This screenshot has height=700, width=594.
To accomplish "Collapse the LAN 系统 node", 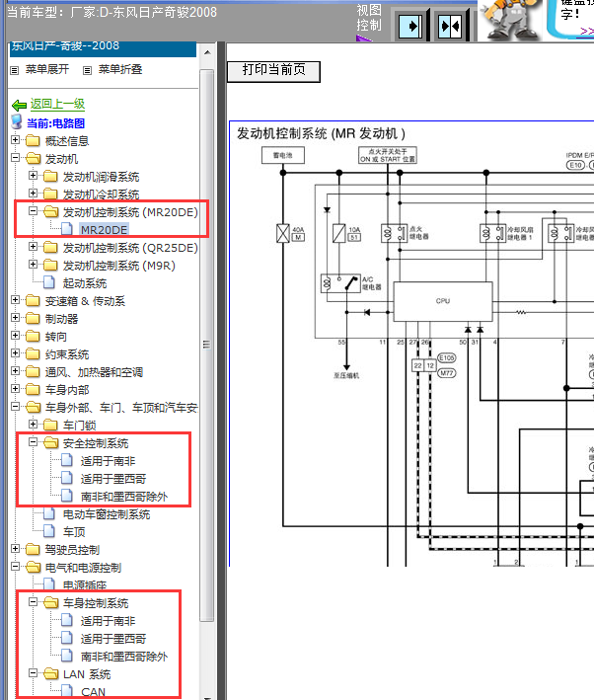I will tap(33, 673).
